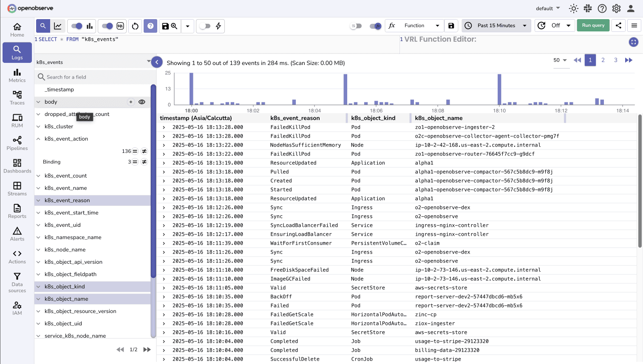
Task: Click the refresh/reset query icon
Action: click(135, 26)
